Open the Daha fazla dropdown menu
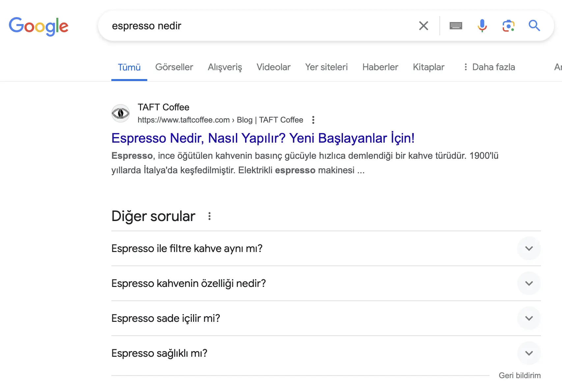 (489, 67)
